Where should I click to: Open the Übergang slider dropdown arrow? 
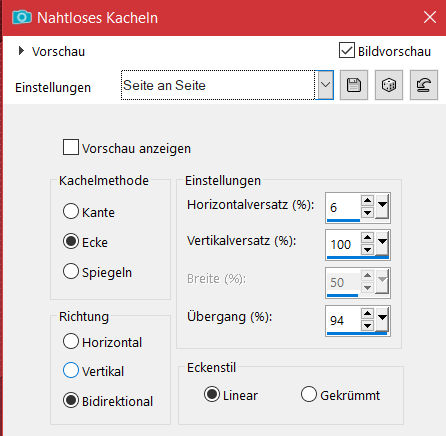[382, 319]
